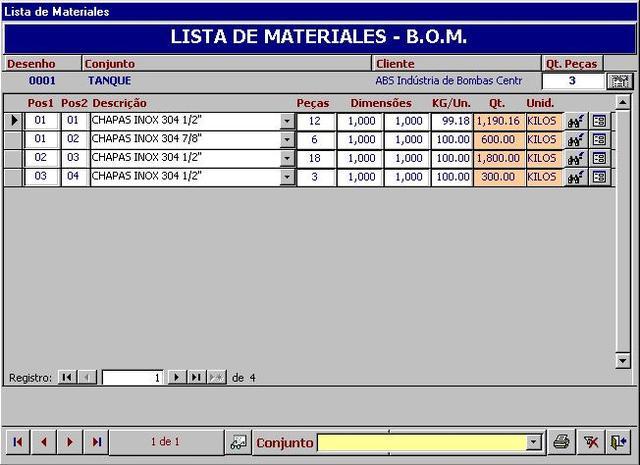Click KILOS unit cell in first row
The image size is (640, 465).
(x=542, y=121)
